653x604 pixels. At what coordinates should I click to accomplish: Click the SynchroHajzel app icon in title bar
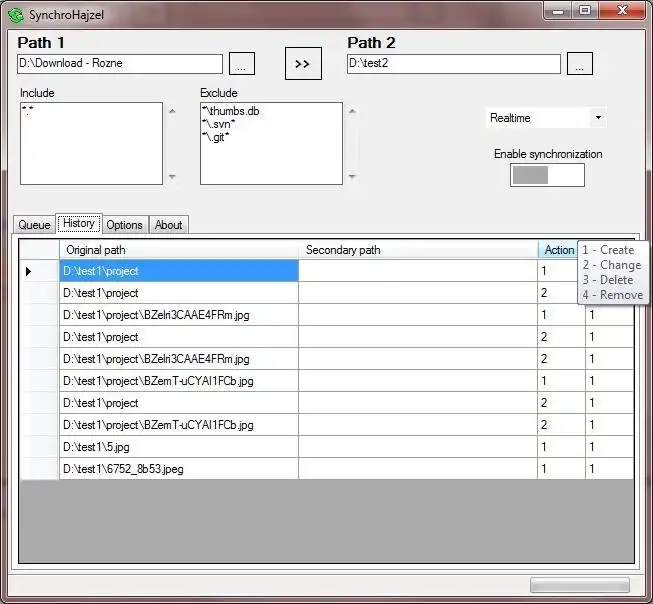click(x=16, y=15)
